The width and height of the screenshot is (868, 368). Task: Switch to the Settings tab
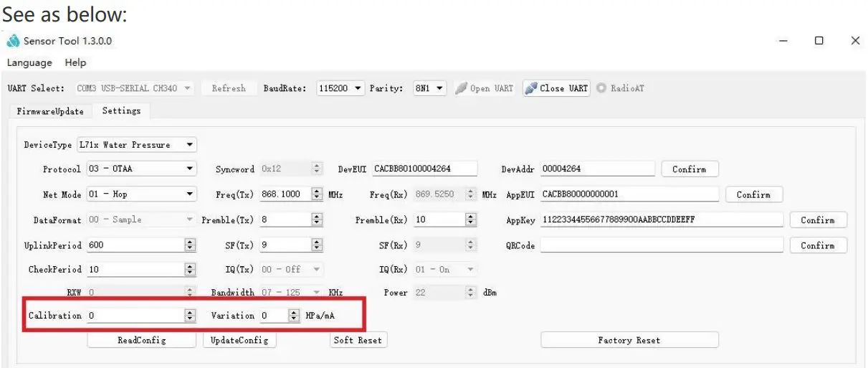[120, 110]
